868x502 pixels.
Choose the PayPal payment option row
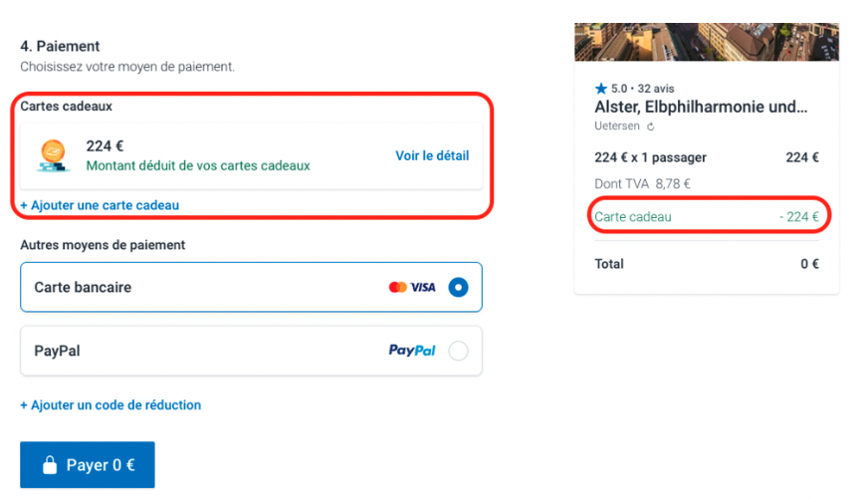coord(251,351)
